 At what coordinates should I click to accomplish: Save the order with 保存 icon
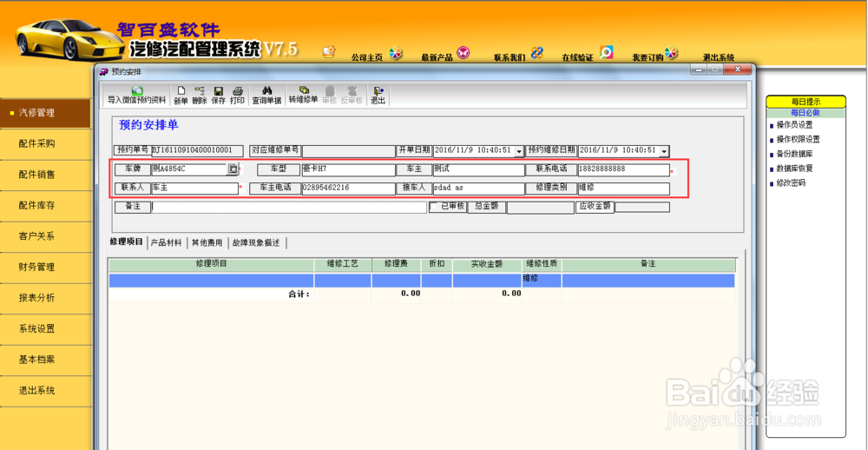[218, 96]
